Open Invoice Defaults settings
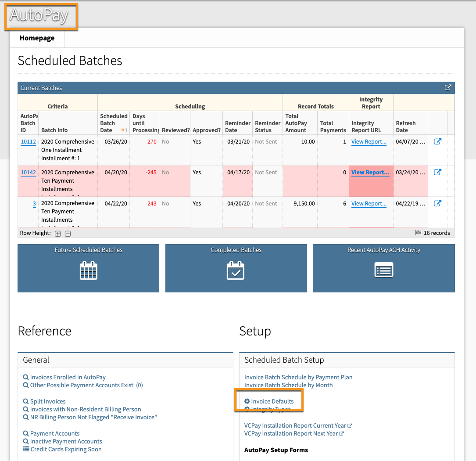 coord(272,401)
